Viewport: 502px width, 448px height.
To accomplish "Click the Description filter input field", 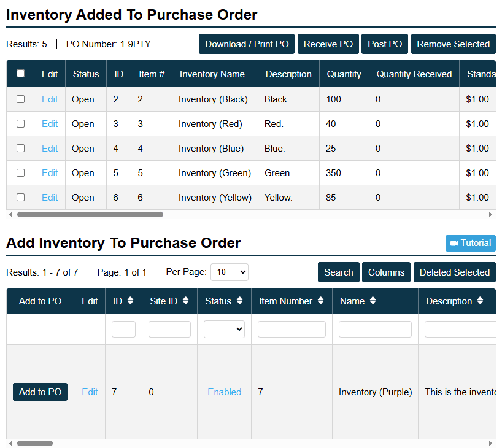I will 460,329.
